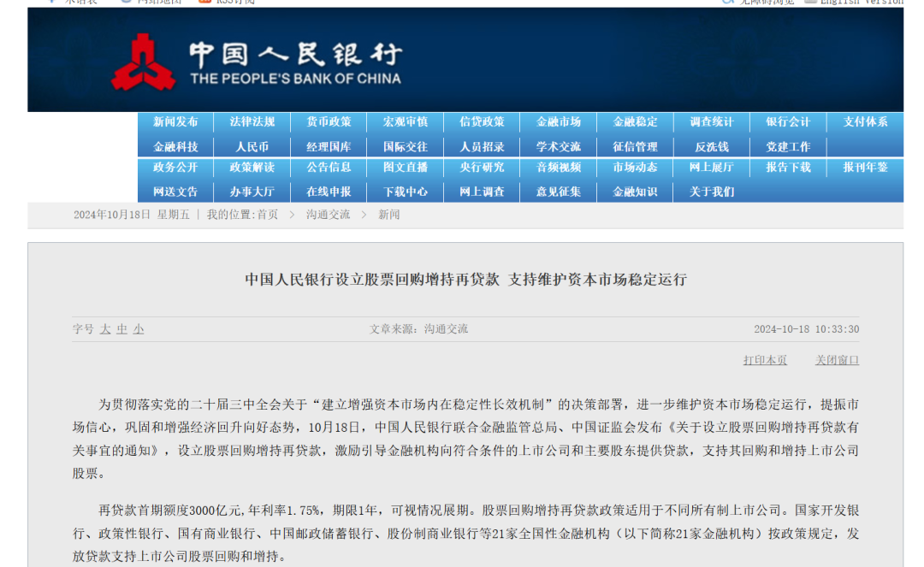924x567 pixels.
Task: Open the 法律法规 menu
Action: 252,122
